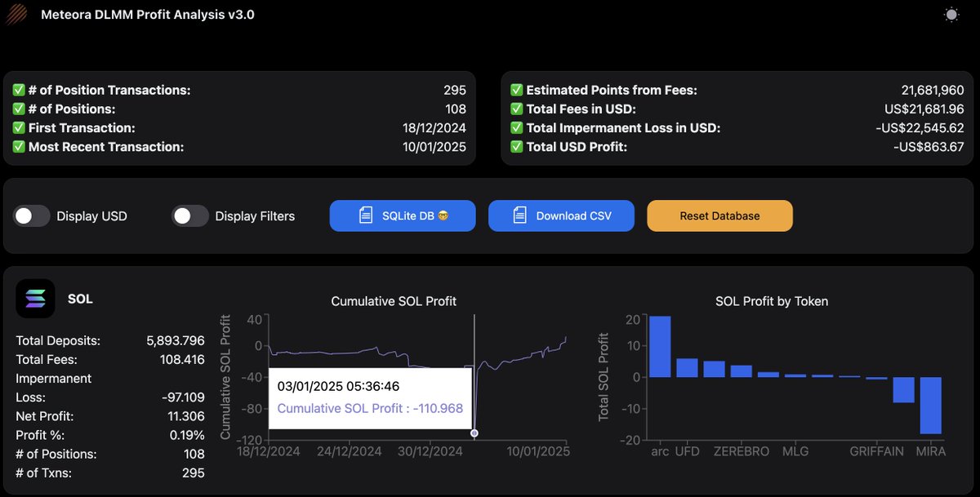Click the impermanent loss amount -US$22,545.62

[x=920, y=127]
